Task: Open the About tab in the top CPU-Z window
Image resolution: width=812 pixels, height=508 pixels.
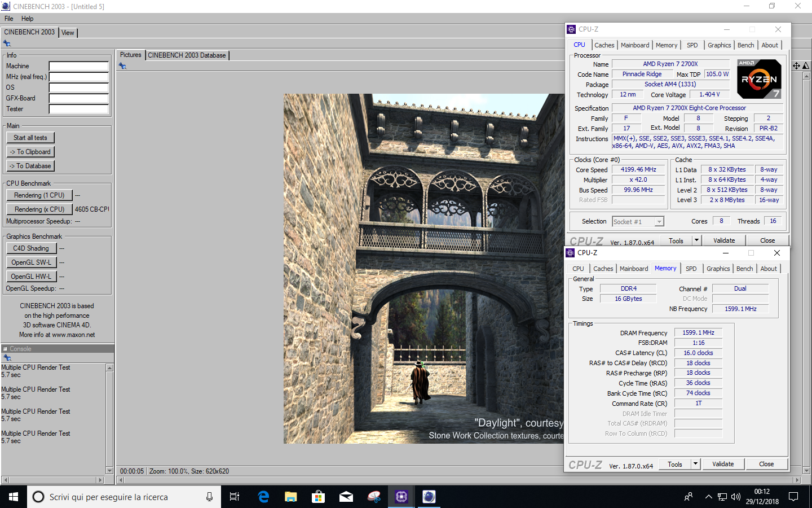Action: pos(770,45)
